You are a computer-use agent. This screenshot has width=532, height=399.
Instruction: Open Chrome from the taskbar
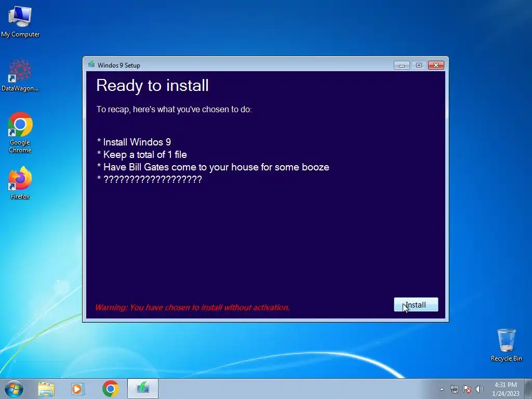[x=110, y=389]
